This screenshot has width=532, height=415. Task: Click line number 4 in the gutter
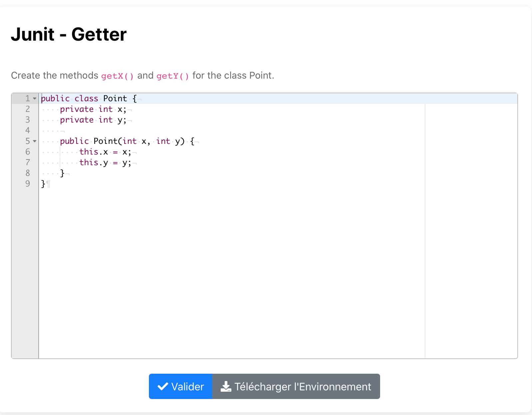click(x=28, y=131)
